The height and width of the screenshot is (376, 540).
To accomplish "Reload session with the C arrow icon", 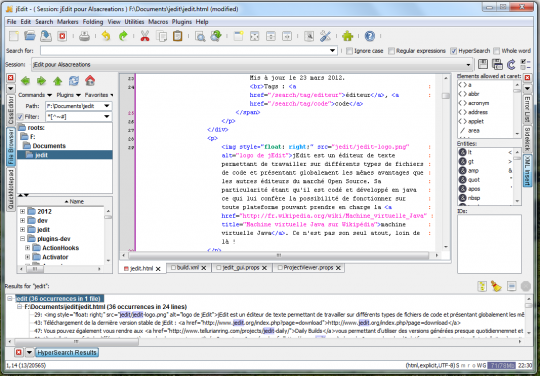I will (511, 64).
